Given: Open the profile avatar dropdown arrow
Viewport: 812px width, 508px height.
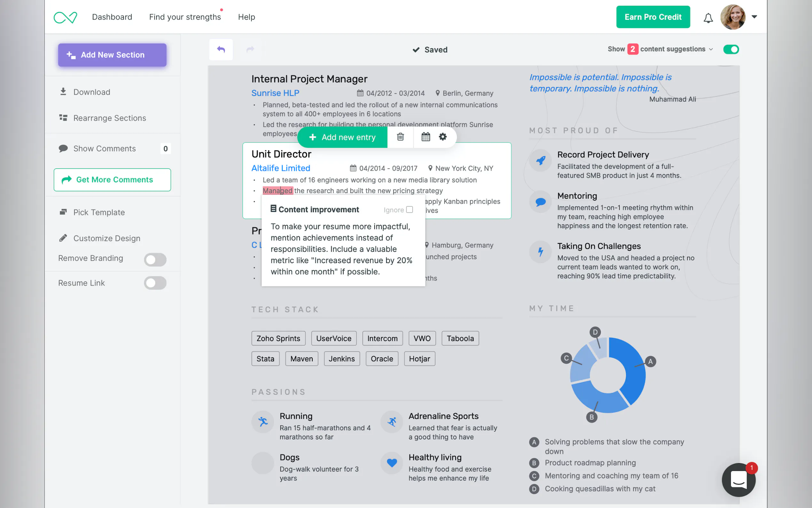Looking at the screenshot, I should click(x=754, y=17).
